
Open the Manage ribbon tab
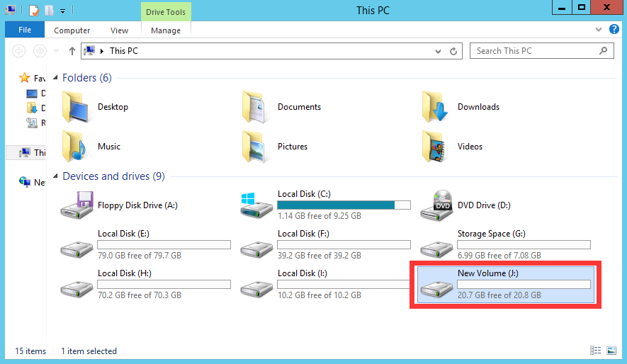(x=166, y=30)
